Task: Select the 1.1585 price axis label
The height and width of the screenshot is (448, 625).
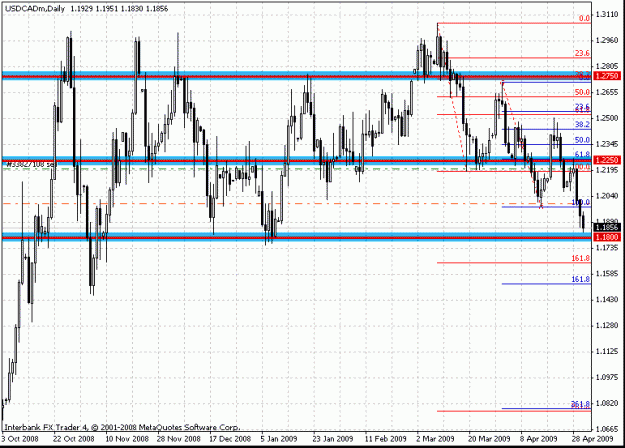Action: [x=607, y=274]
